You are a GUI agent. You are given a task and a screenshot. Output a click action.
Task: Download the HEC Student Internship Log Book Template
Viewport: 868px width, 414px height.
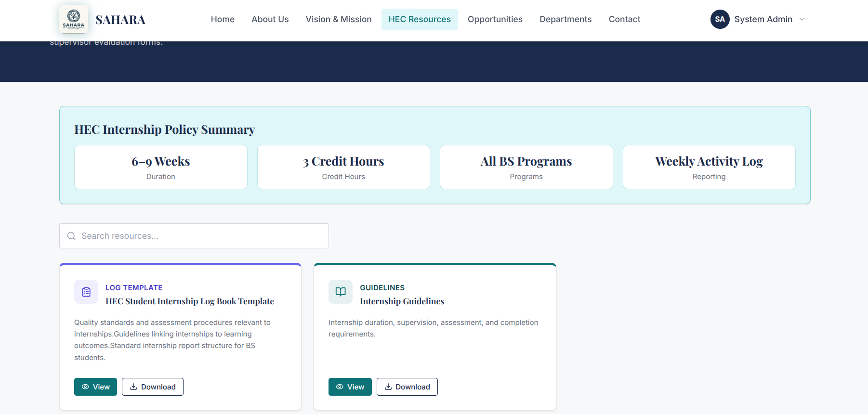click(153, 387)
